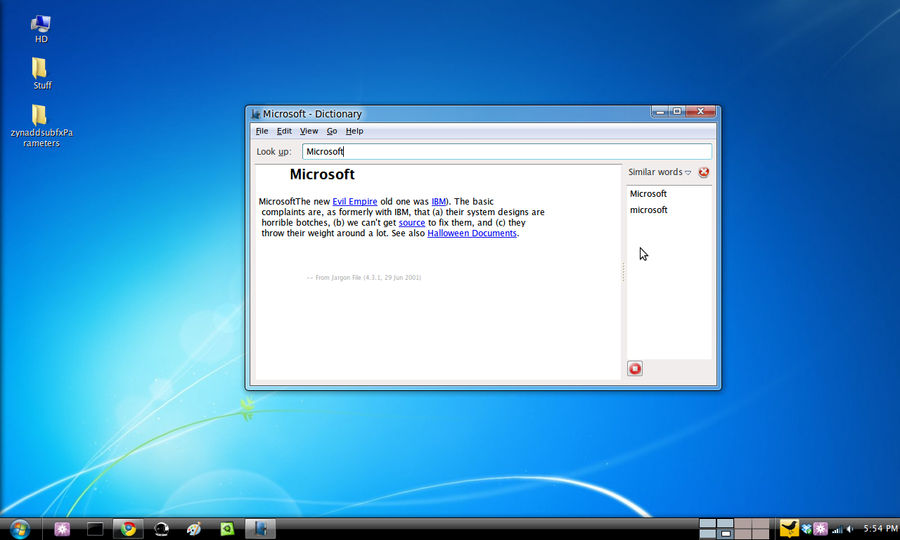Open the Start menu orb
900x540 pixels.
click(x=20, y=529)
